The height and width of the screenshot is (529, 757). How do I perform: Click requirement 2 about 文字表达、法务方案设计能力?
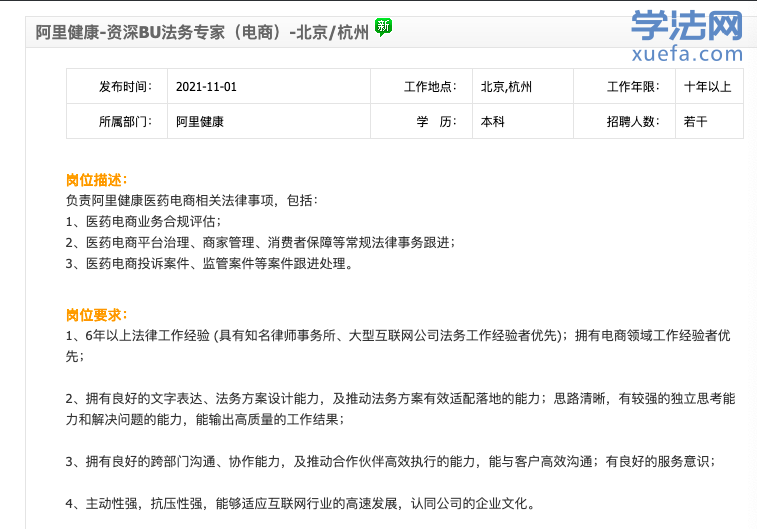pos(401,409)
